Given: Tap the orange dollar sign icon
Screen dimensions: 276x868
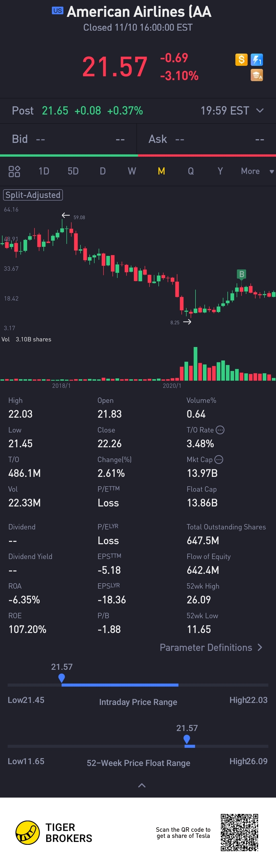Looking at the screenshot, I should (x=241, y=60).
